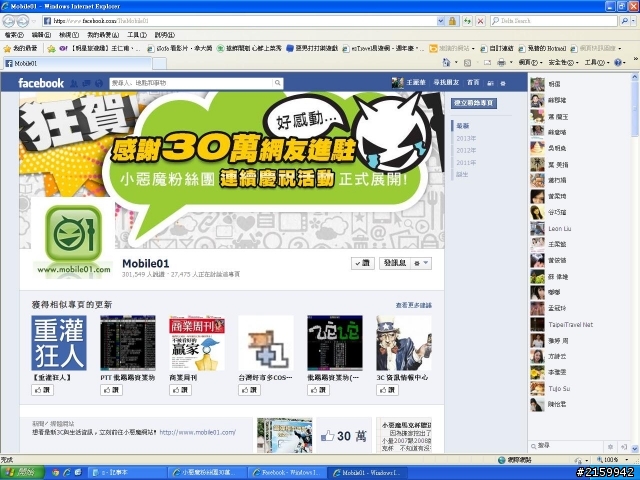Click the red X stop-loading icon

[x=480, y=21]
